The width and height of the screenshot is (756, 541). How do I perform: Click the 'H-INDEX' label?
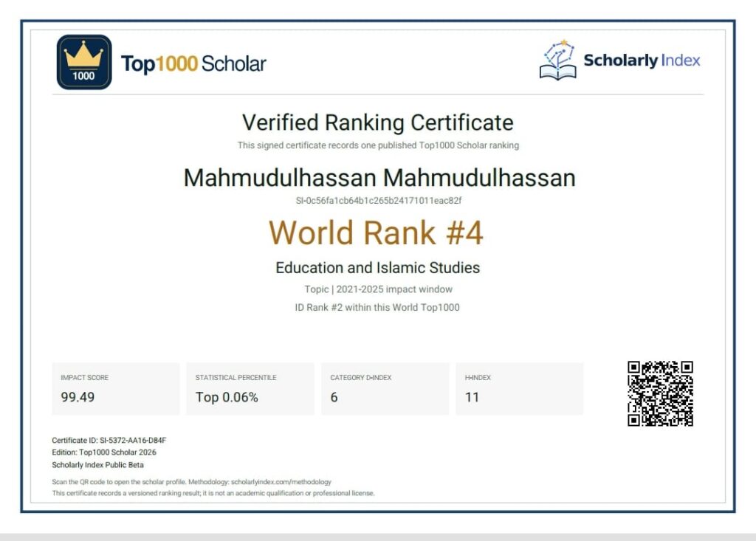point(478,378)
